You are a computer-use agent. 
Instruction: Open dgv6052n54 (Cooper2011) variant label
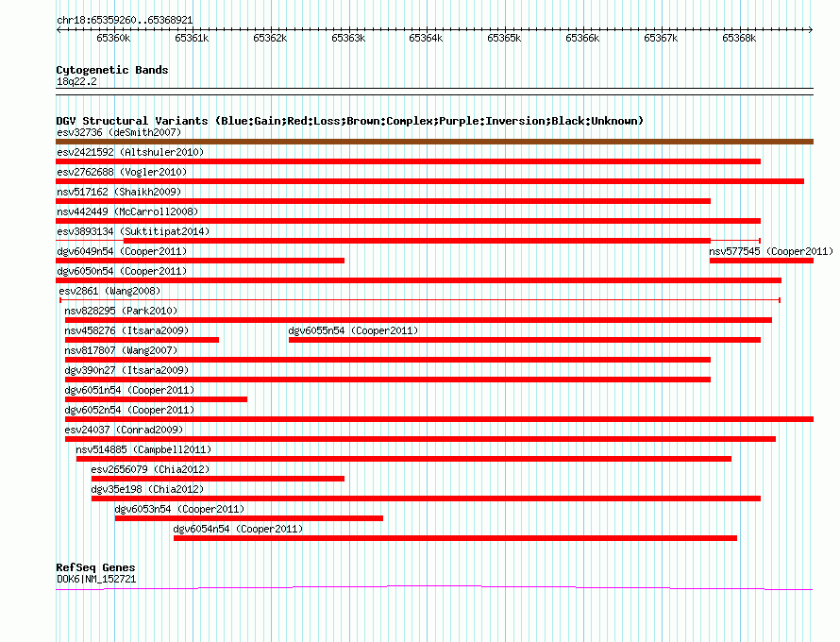pyautogui.click(x=129, y=410)
